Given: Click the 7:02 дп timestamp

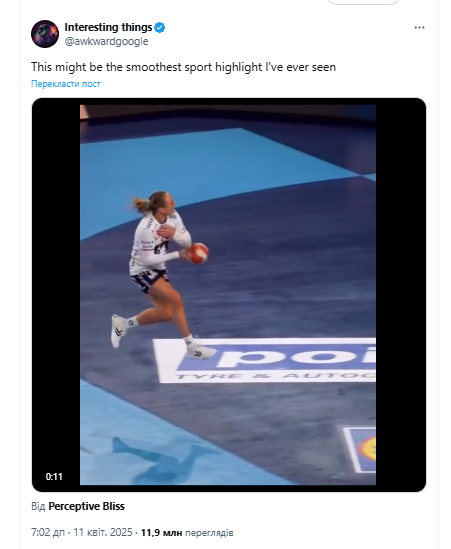Looking at the screenshot, I should point(48,533).
